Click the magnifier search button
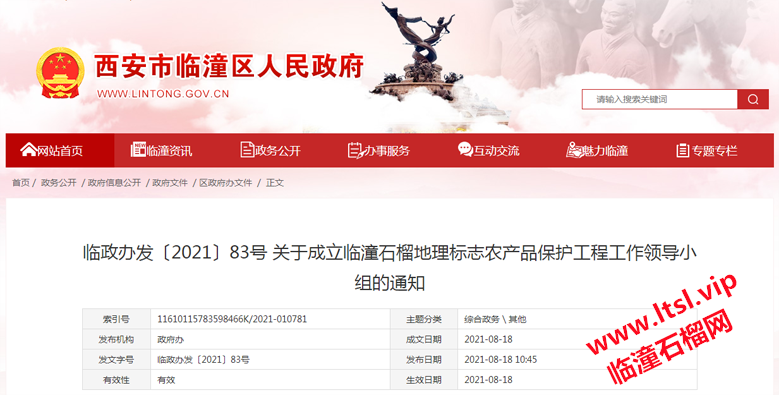 753,99
